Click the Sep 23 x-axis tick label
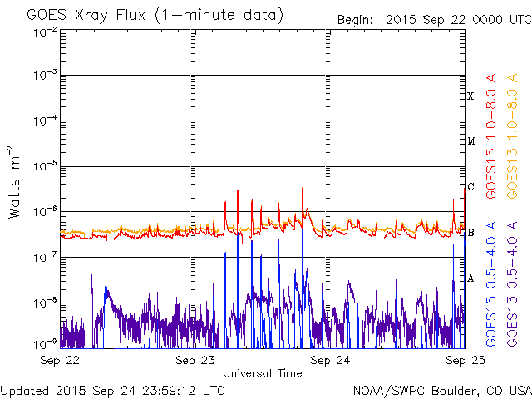The image size is (532, 399). click(x=195, y=360)
